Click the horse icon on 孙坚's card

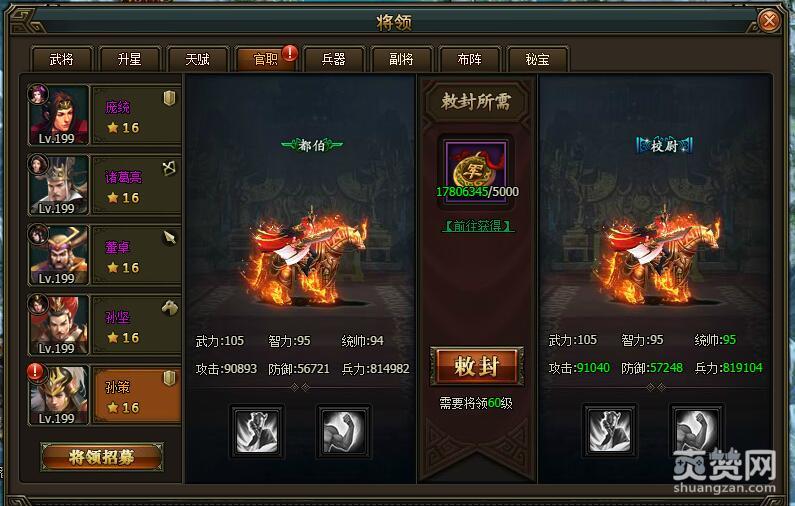(x=170, y=307)
